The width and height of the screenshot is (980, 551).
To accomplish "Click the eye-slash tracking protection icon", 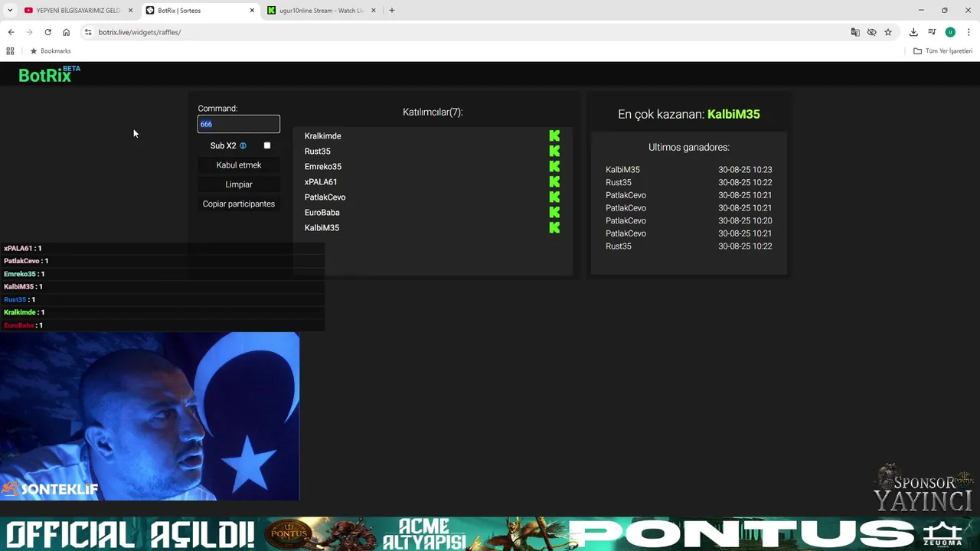I will (871, 32).
